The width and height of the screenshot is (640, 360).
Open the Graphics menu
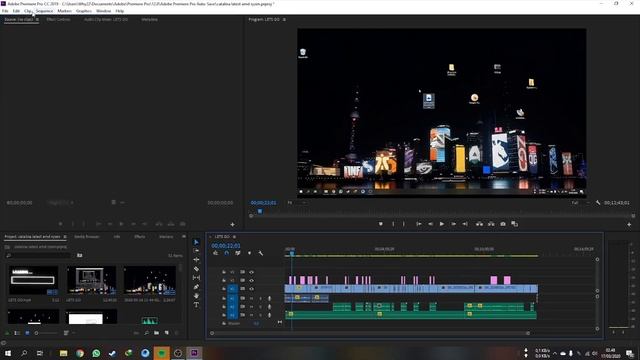tap(84, 11)
